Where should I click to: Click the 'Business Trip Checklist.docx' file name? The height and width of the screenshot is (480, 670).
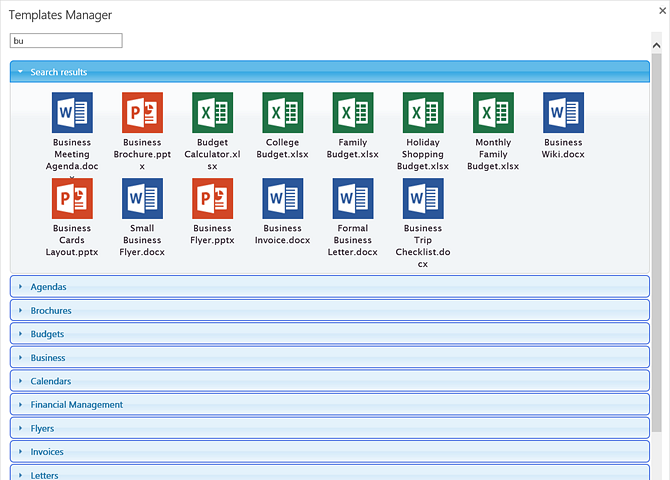pos(423,246)
